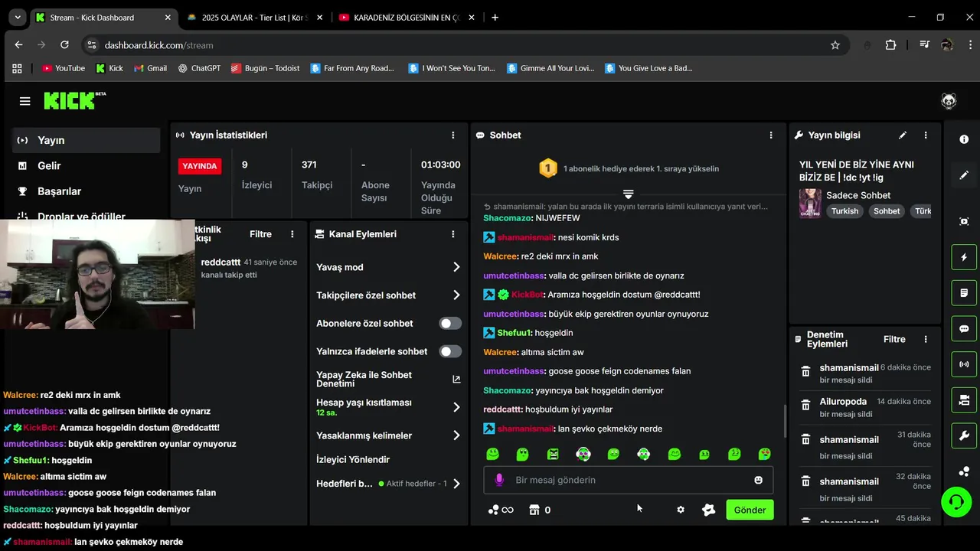Open Sohbet panel three-dot options
The image size is (980, 551).
(x=771, y=135)
